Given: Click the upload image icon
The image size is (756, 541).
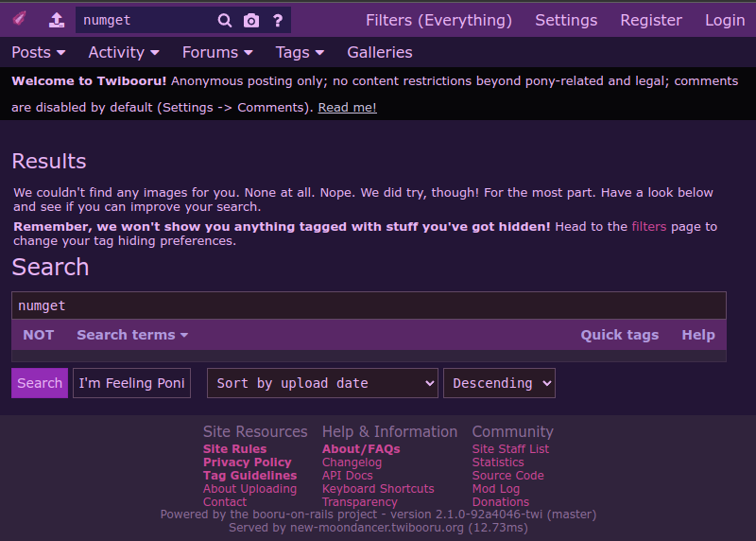Looking at the screenshot, I should point(57,20).
